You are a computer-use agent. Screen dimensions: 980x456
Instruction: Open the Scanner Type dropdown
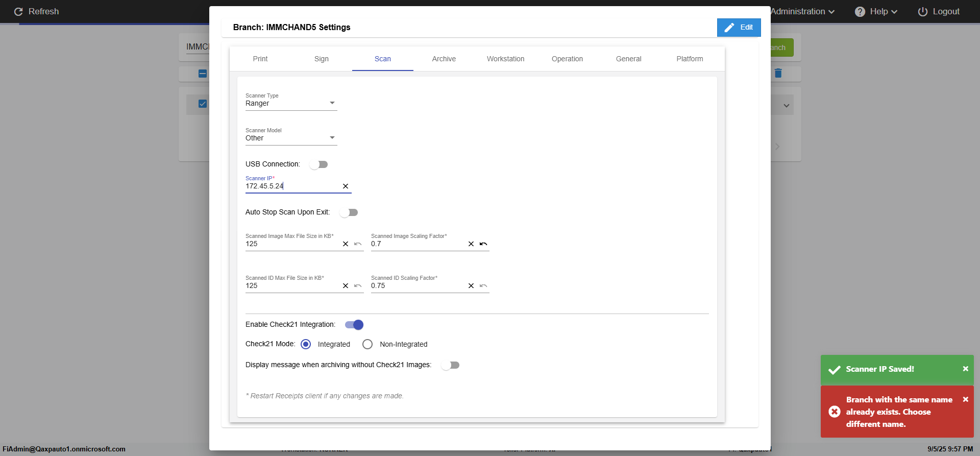click(x=291, y=103)
